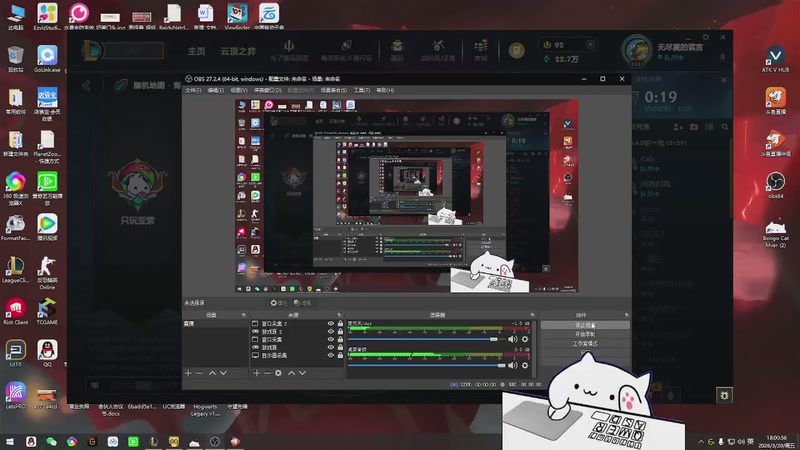
Task: Mute the 桌面音频 audio channel
Action: 512,365
